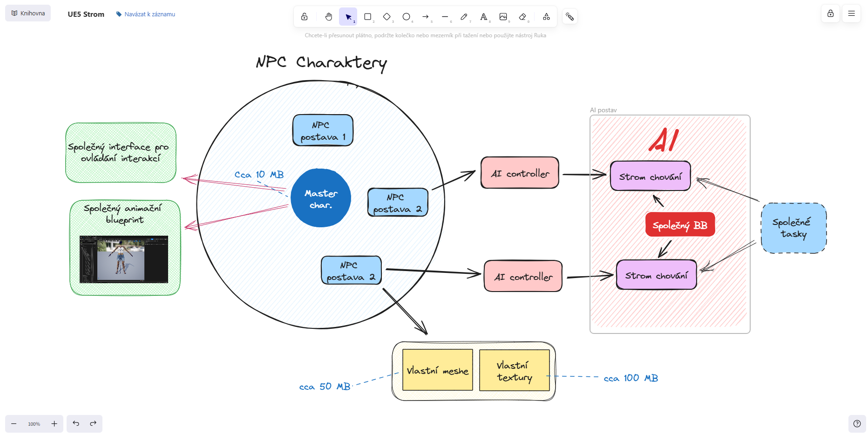Select the NPC Charaktery title text

pos(321,63)
